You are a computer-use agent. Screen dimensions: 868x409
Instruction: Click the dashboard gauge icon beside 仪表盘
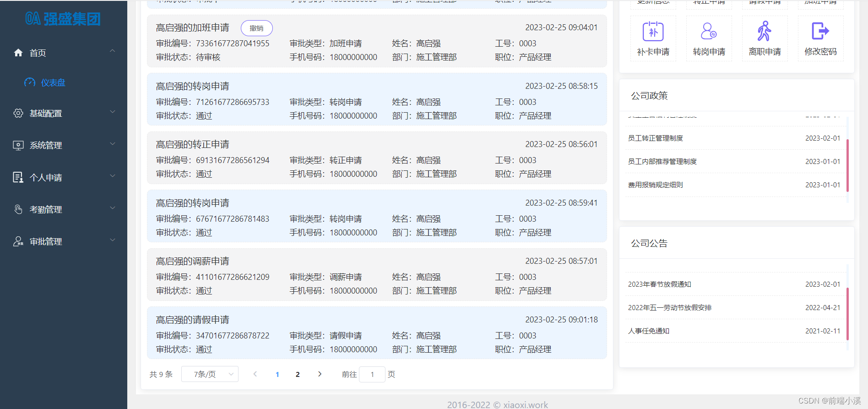tap(30, 82)
